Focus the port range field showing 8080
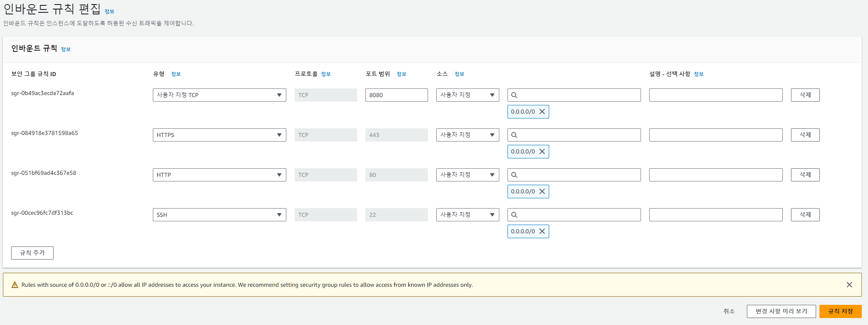The height and width of the screenshot is (325, 868). coord(396,95)
